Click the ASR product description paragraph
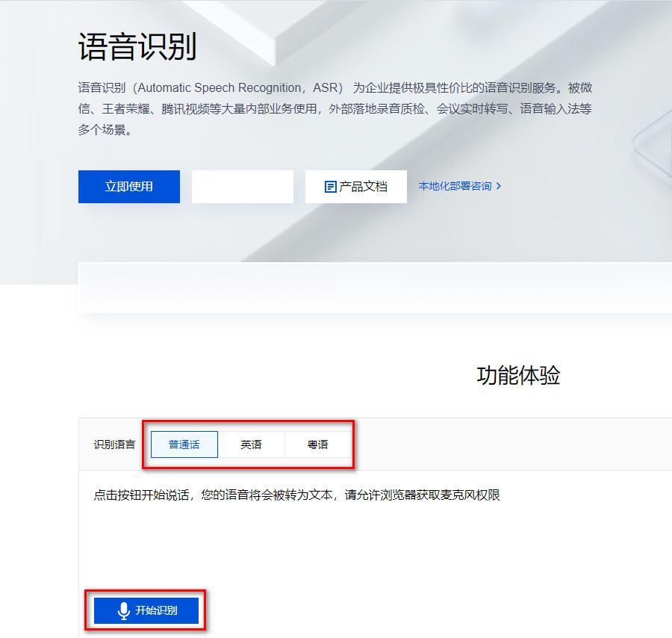The width and height of the screenshot is (672, 638). (x=335, y=108)
